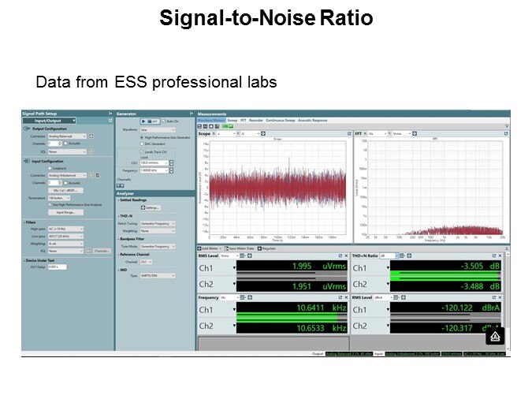Click the logo badge in bottom-right corner
Screen dimensions: 532x399
click(494, 337)
